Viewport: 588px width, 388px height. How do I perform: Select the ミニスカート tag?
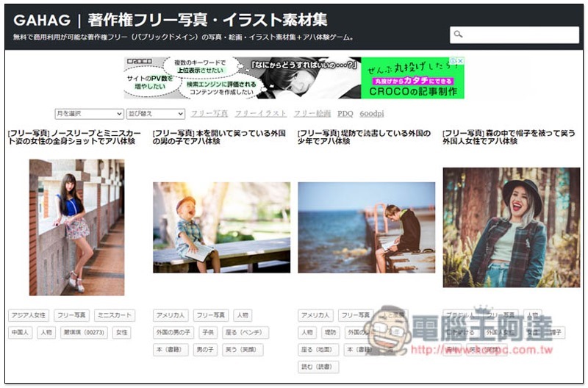pyautogui.click(x=114, y=315)
